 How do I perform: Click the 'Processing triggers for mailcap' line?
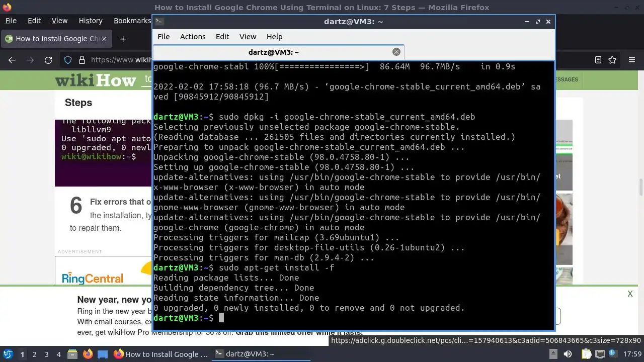276,237
